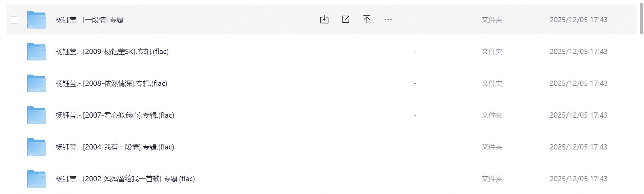Open the 2007-君心似我心 album folder name

point(115,115)
